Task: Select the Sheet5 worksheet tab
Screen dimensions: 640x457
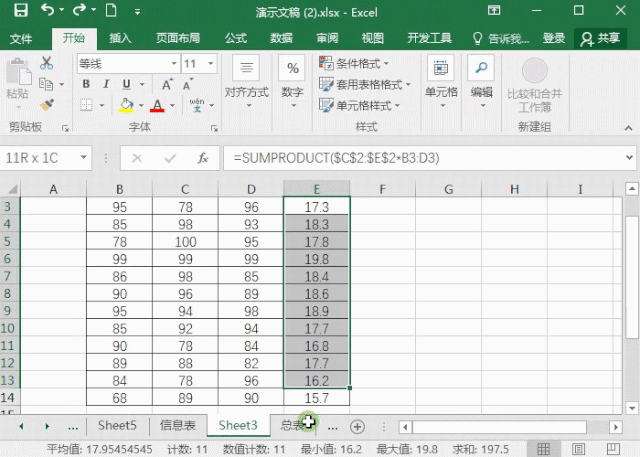Action: [117, 425]
